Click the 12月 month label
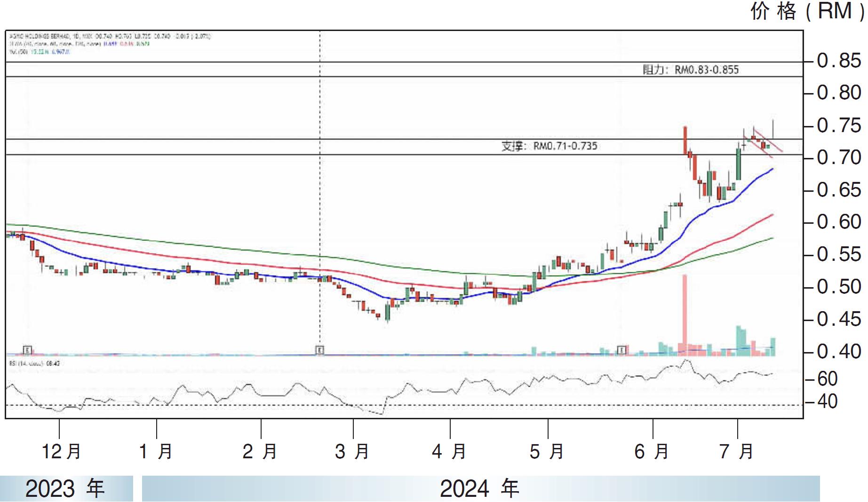The width and height of the screenshot is (868, 502). point(61,451)
